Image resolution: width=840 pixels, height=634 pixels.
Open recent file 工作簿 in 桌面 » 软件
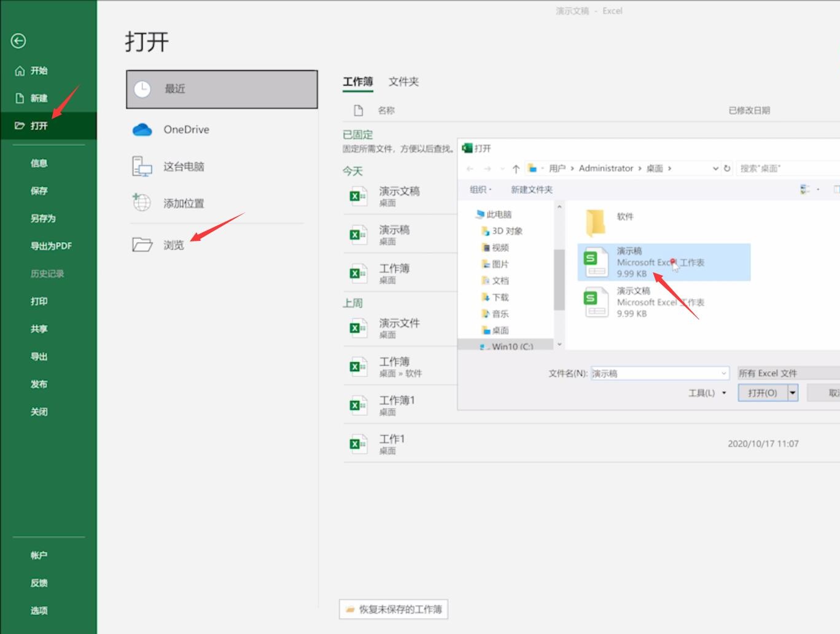[x=400, y=367]
